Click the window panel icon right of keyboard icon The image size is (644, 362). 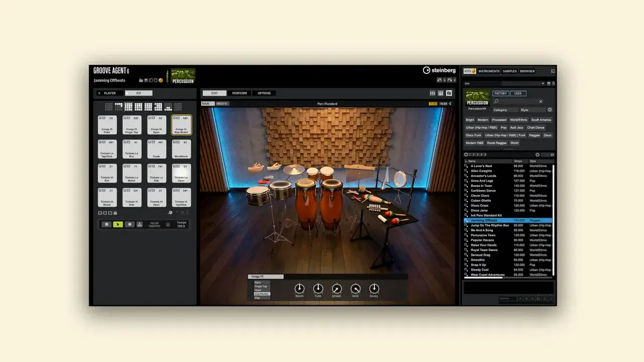coord(449,93)
